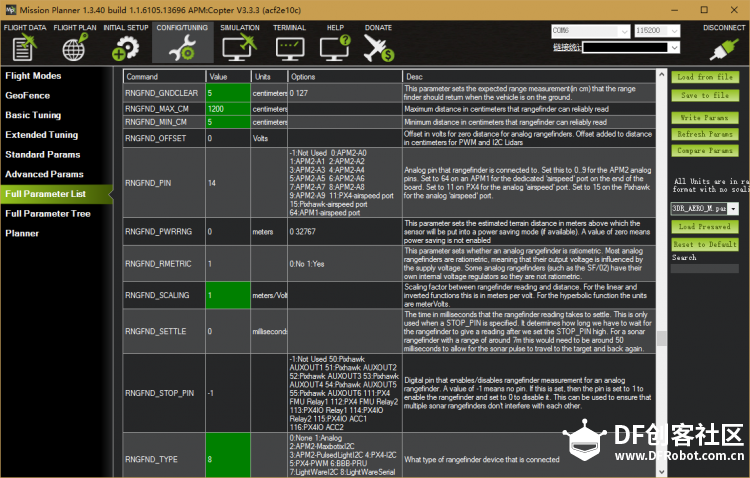Click the Mission Planner app icon in title bar
The height and width of the screenshot is (478, 750).
tap(10, 10)
